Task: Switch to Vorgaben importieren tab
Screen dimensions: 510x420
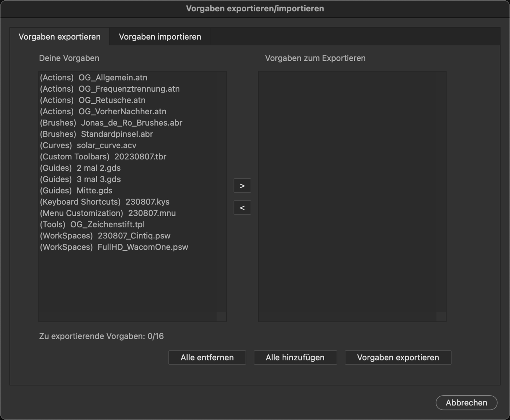Action: click(160, 37)
